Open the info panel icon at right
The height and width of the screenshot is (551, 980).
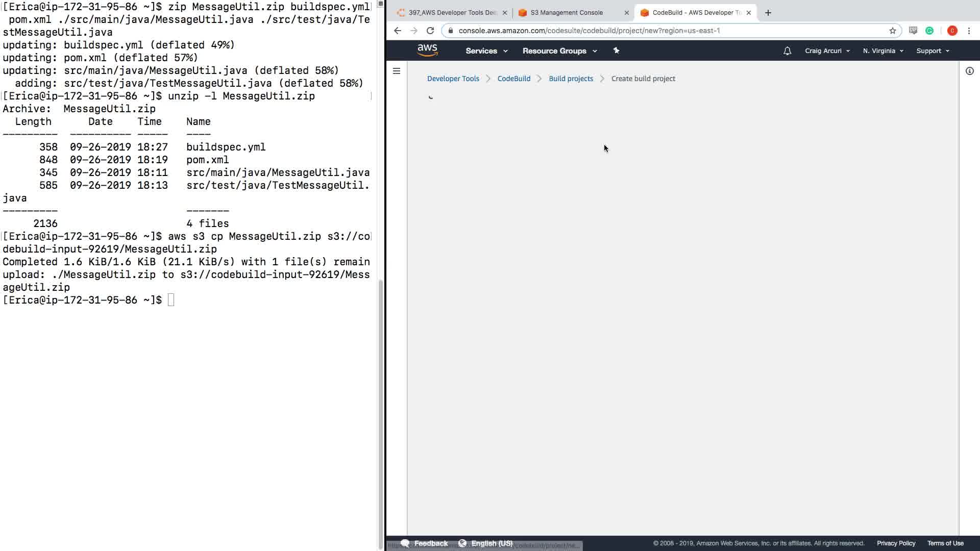[969, 71]
